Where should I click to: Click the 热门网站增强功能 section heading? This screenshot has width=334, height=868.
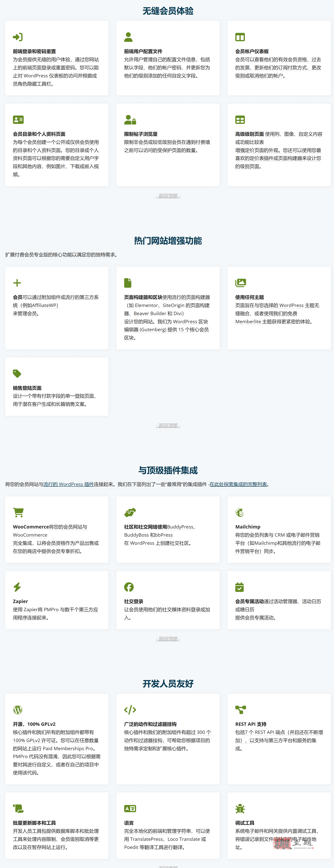coord(168,241)
